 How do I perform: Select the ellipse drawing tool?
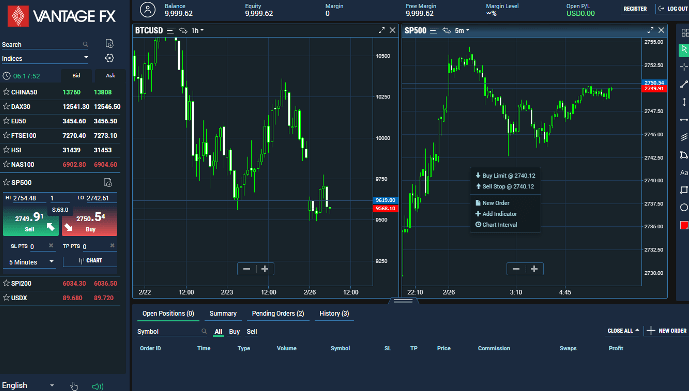(684, 207)
